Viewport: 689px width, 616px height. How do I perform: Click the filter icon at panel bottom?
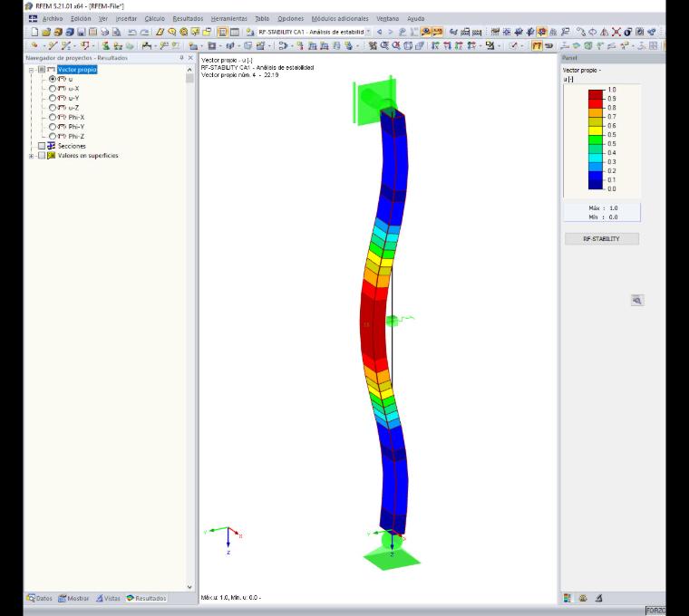[598, 598]
